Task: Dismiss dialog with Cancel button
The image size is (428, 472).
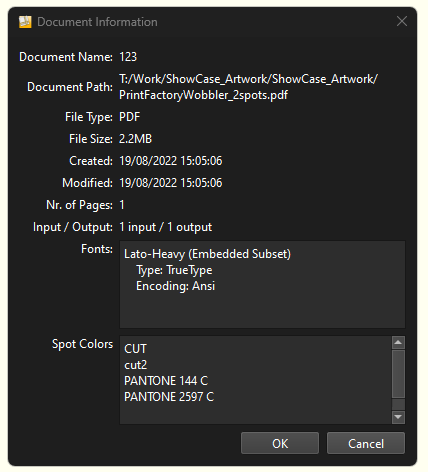Action: point(366,443)
